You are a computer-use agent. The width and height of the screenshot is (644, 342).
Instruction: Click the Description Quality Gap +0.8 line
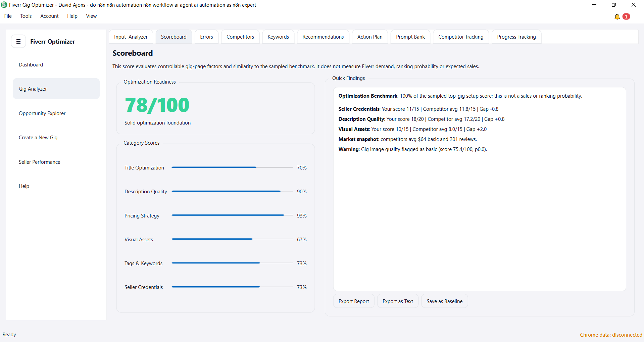(x=422, y=119)
